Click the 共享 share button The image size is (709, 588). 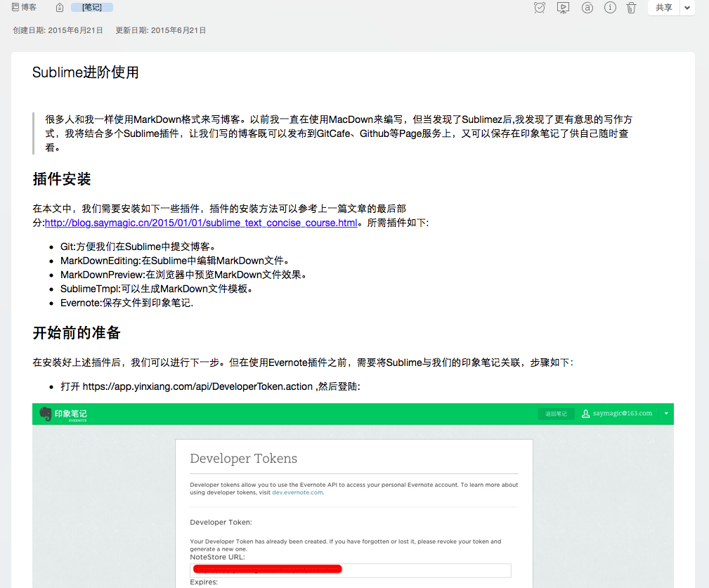(x=664, y=8)
